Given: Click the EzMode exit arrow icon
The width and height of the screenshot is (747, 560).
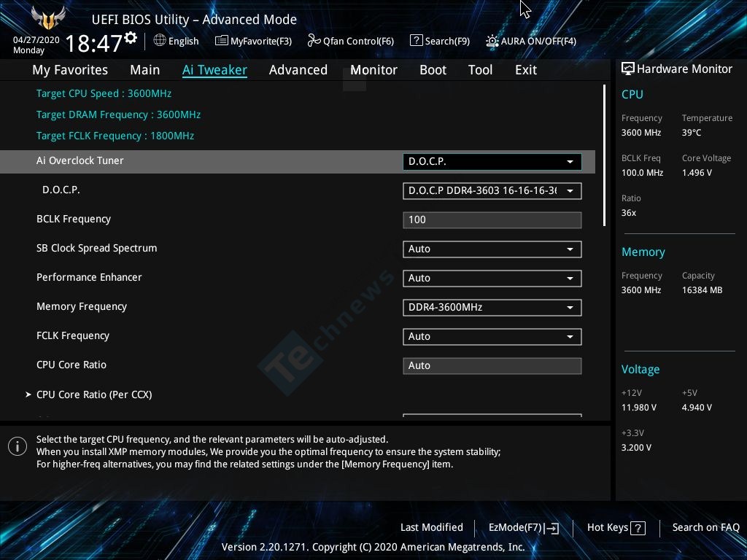Looking at the screenshot, I should point(551,528).
